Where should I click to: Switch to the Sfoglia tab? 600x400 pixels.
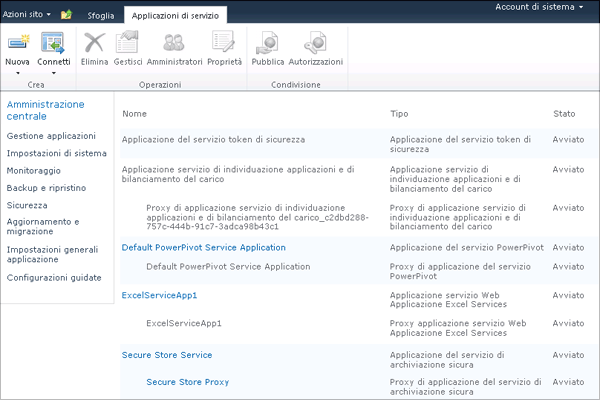101,16
